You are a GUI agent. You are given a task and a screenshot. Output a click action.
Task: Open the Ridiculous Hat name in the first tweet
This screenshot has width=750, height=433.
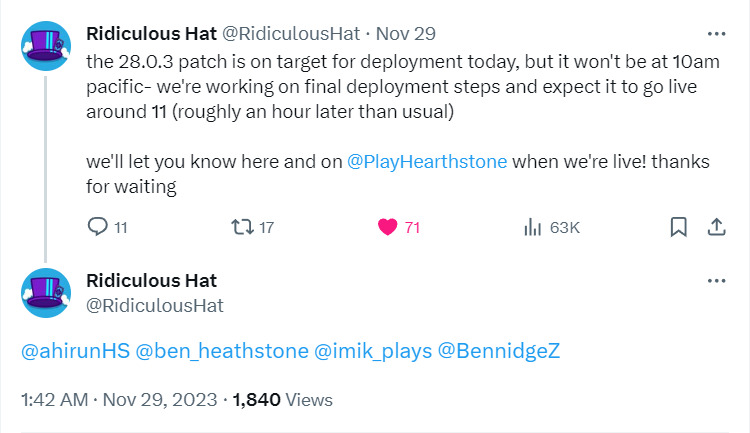coord(152,34)
